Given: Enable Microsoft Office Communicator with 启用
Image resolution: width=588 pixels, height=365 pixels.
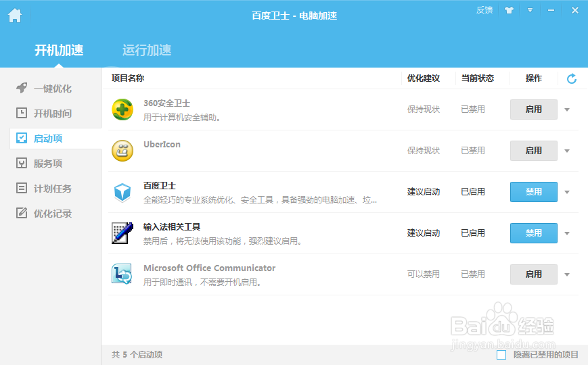Looking at the screenshot, I should 534,274.
